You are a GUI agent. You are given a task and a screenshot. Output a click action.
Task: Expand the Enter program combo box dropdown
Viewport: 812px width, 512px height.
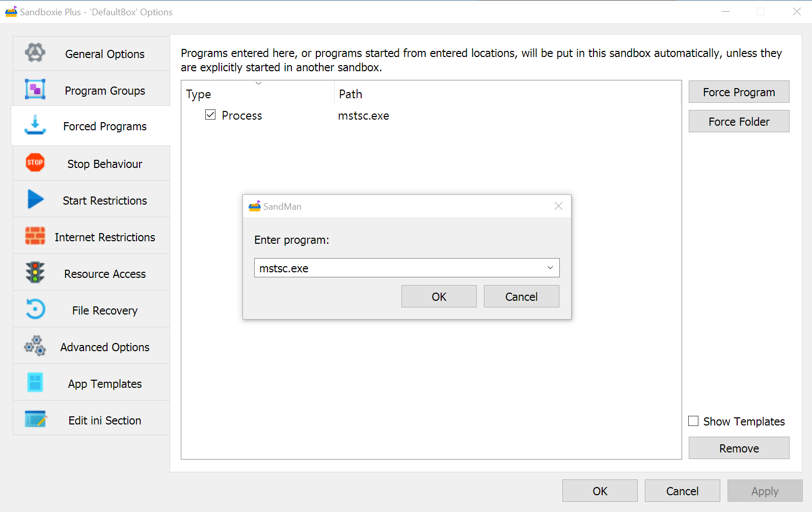pos(550,268)
